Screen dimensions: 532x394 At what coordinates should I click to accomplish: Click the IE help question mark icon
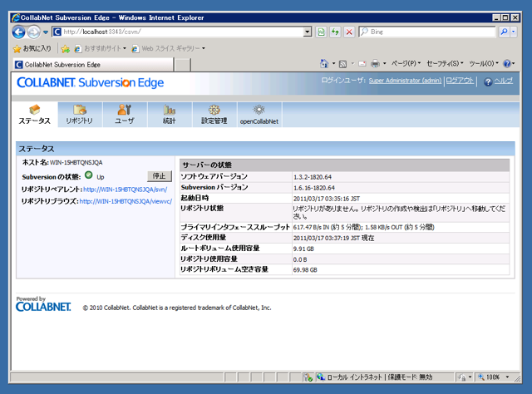tap(507, 63)
